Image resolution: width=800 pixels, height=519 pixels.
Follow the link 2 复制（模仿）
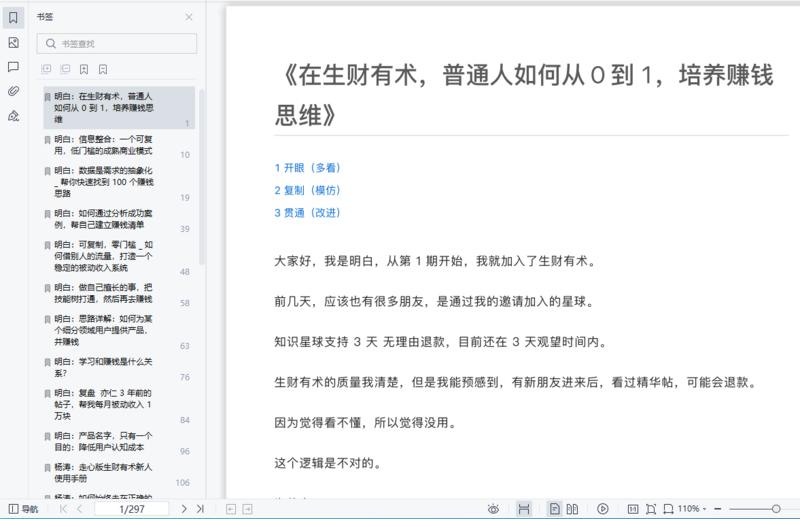pyautogui.click(x=307, y=190)
